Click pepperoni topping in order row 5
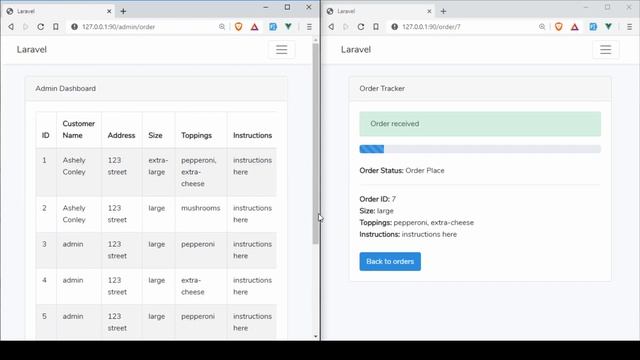This screenshot has width=640, height=360. tap(198, 316)
